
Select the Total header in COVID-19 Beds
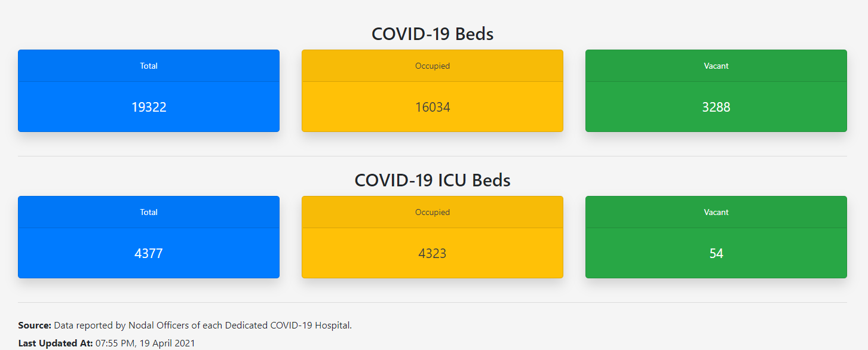(149, 66)
